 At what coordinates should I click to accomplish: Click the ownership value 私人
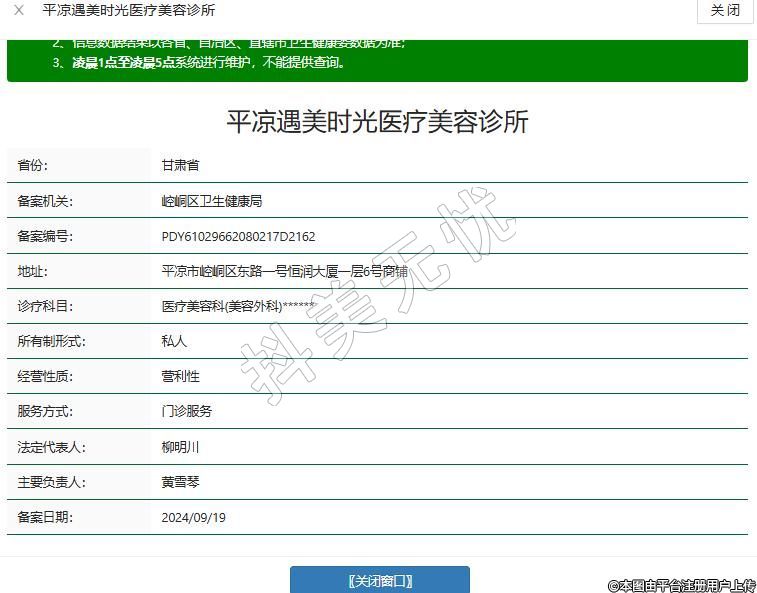pos(174,341)
